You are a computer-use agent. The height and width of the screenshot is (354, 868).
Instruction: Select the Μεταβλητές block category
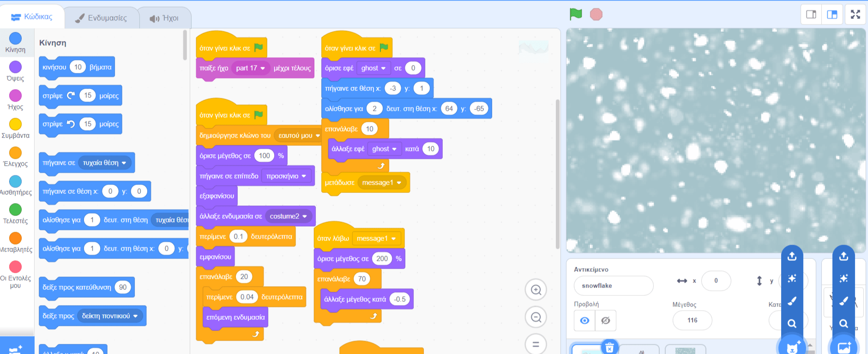click(15, 243)
